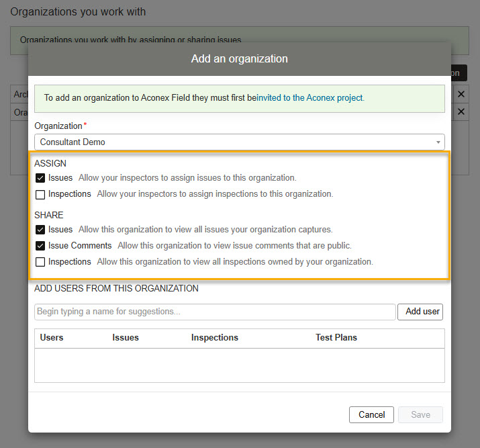The height and width of the screenshot is (448, 480).
Task: Click the empty users table body
Action: pos(239,365)
